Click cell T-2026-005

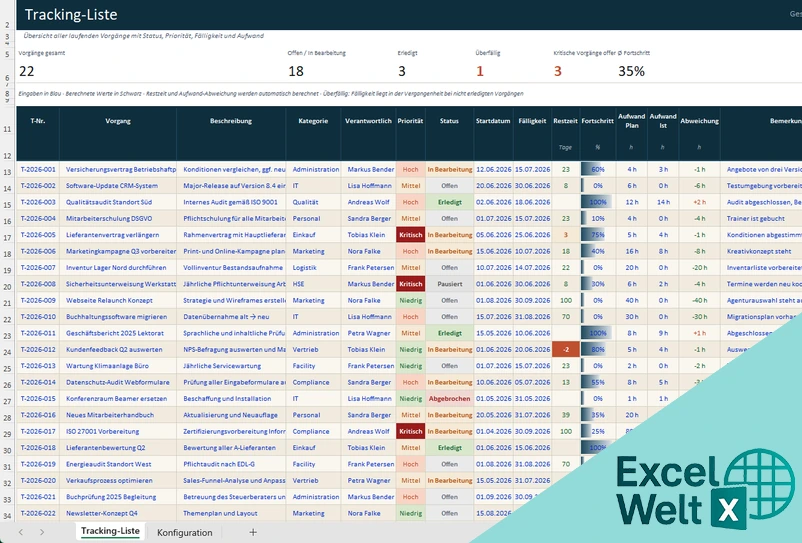pos(38,235)
